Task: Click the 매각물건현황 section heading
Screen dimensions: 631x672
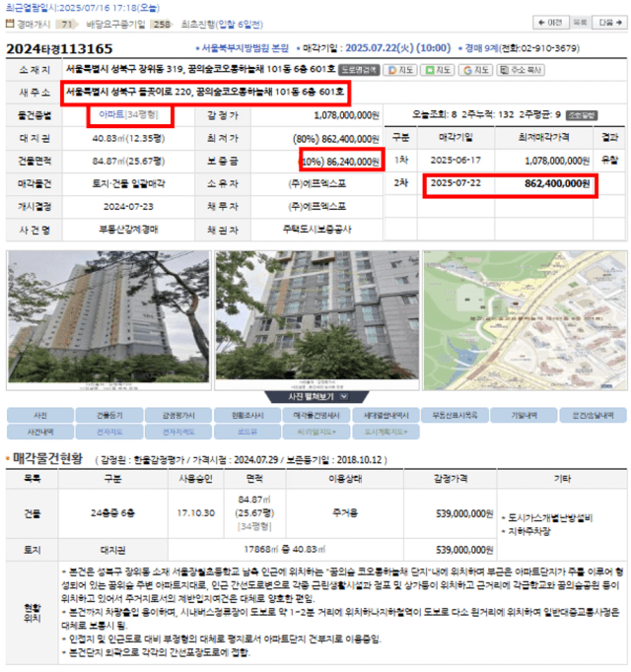Action: [47, 458]
